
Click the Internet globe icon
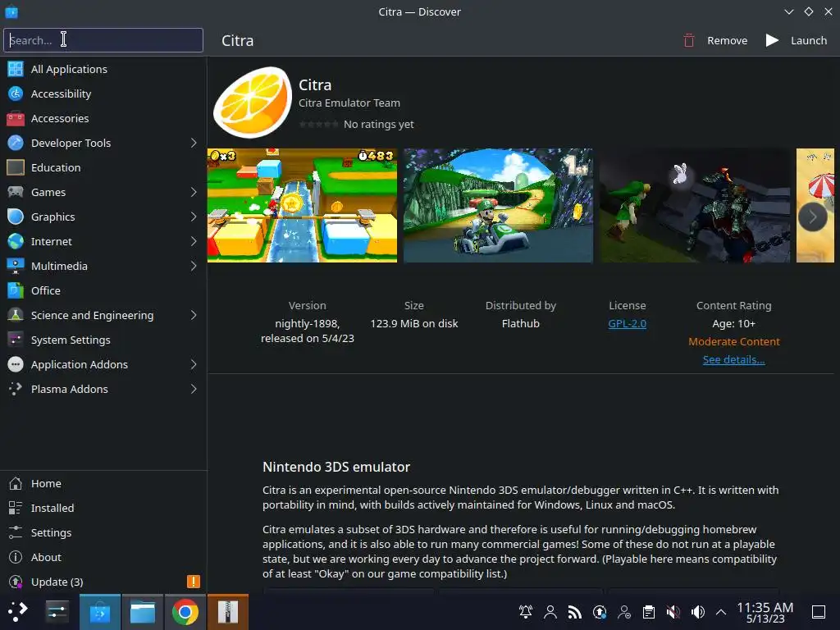[x=16, y=242]
